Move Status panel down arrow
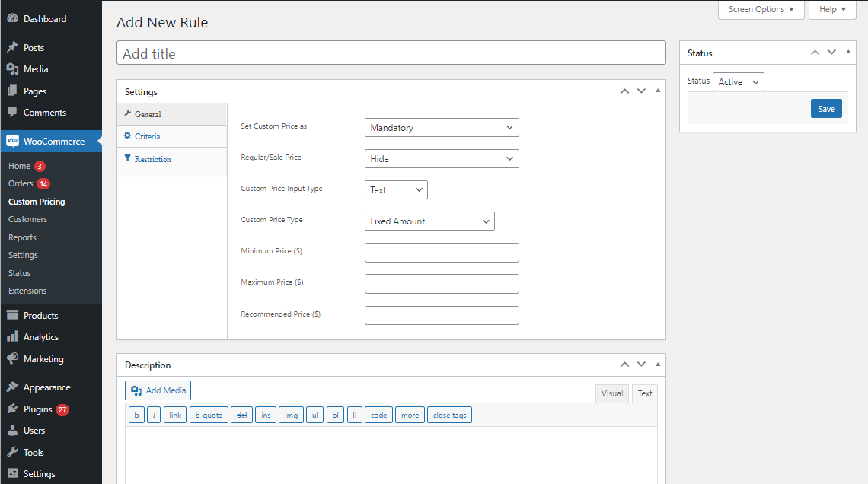 831,53
